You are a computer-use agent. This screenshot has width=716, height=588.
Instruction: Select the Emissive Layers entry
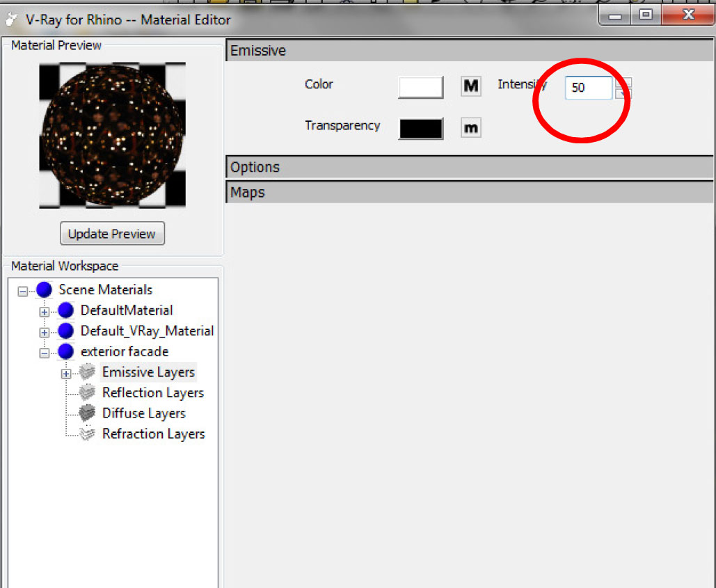pos(148,372)
